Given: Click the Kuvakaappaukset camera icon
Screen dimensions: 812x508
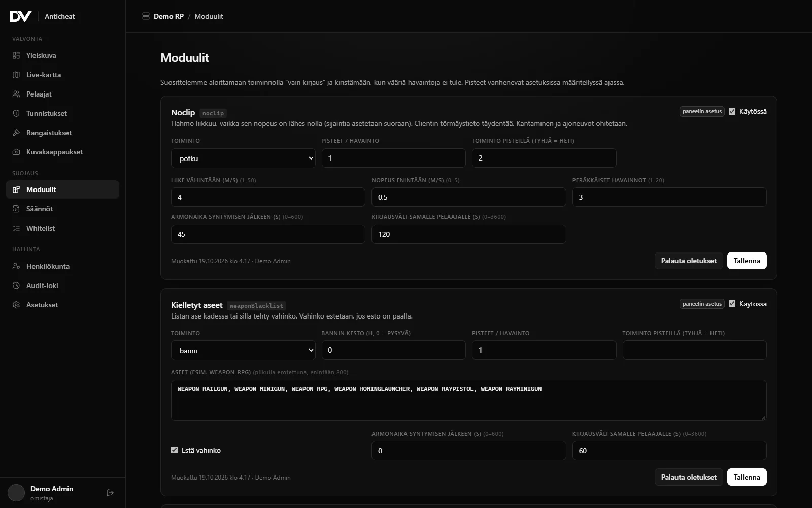Looking at the screenshot, I should 16,152.
